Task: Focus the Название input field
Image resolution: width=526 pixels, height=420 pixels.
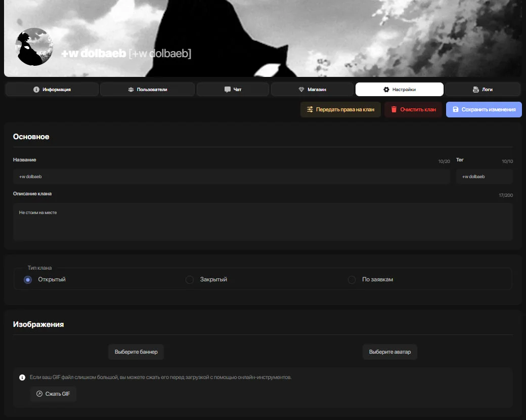Action: point(232,177)
